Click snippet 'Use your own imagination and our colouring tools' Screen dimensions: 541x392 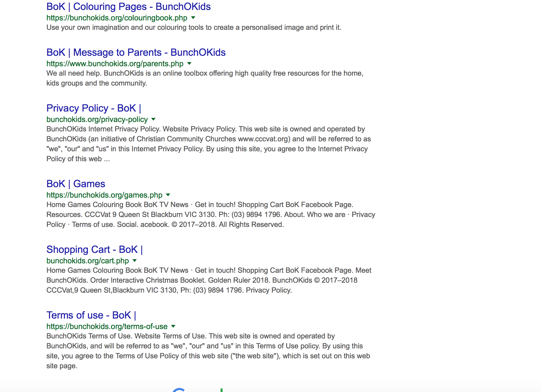click(x=194, y=28)
